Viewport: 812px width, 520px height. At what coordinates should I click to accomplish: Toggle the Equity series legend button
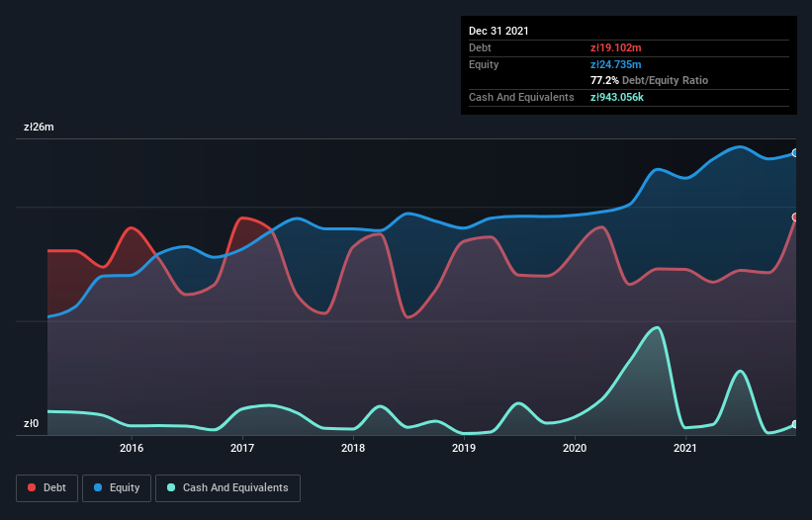coord(117,488)
